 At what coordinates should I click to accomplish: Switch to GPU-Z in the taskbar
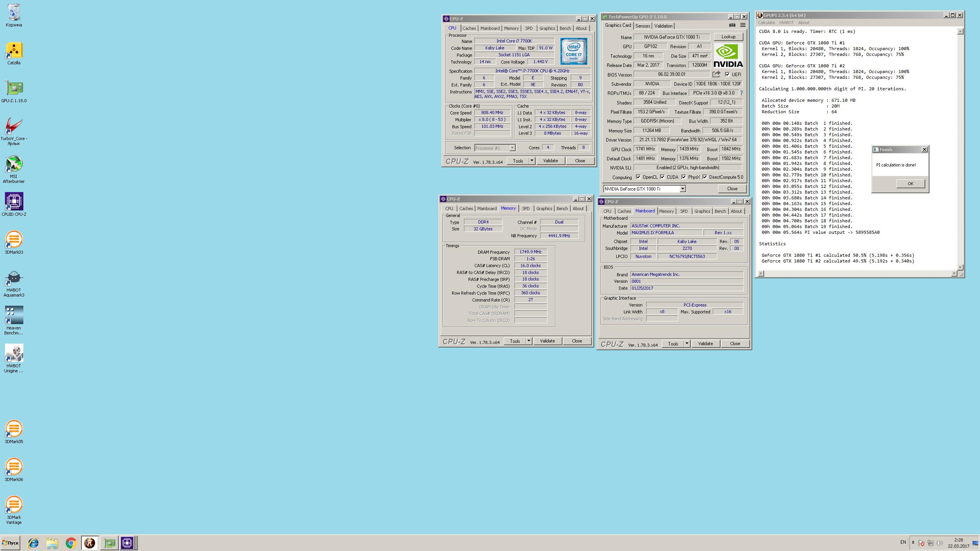[x=109, y=543]
